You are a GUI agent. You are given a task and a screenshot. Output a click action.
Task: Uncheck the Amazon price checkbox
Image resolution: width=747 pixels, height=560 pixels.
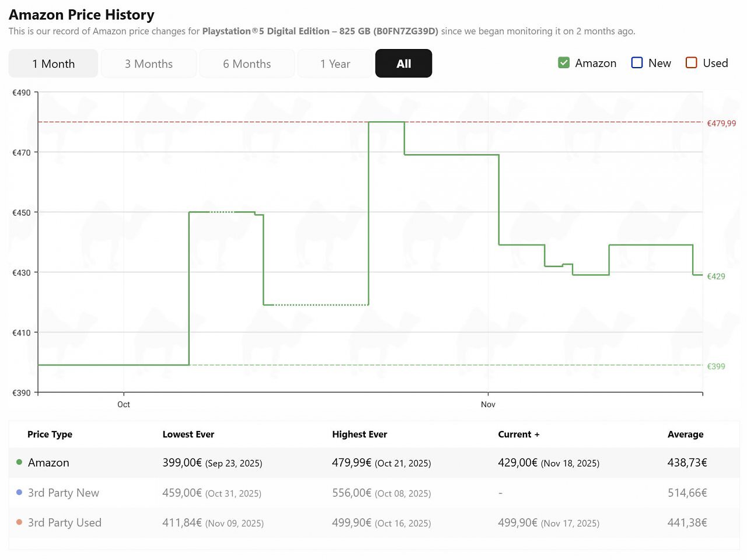coord(564,62)
